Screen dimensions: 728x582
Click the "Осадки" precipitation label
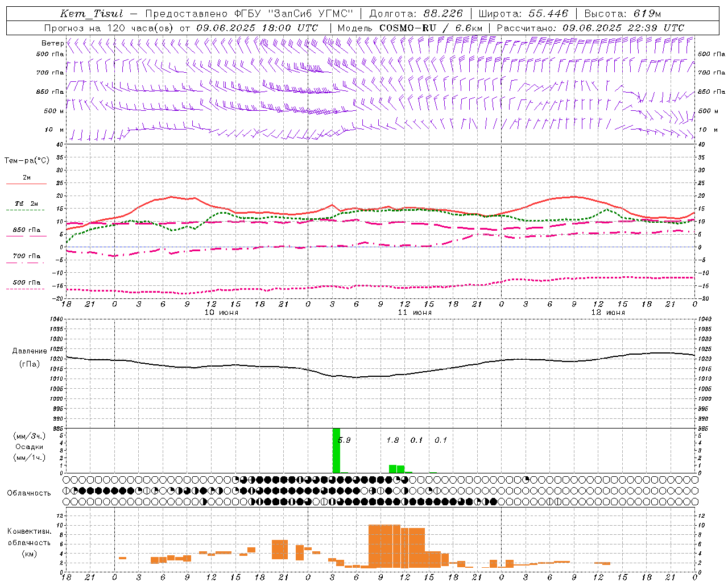[x=29, y=447]
